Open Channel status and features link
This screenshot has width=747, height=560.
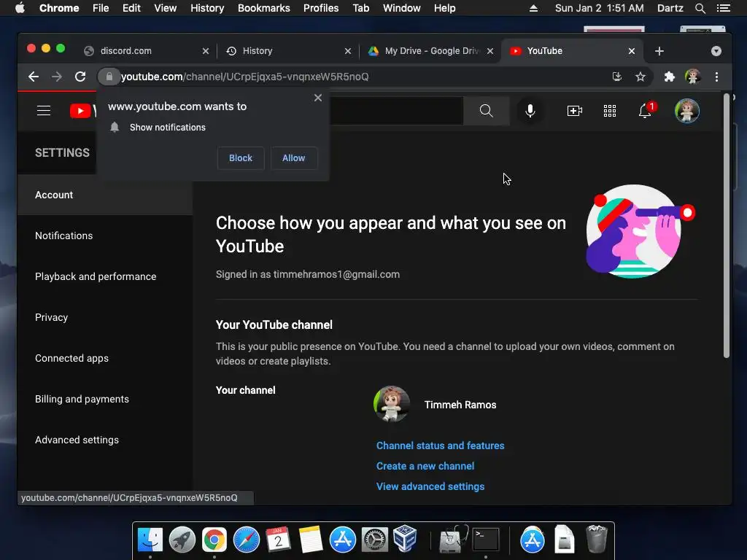point(440,446)
